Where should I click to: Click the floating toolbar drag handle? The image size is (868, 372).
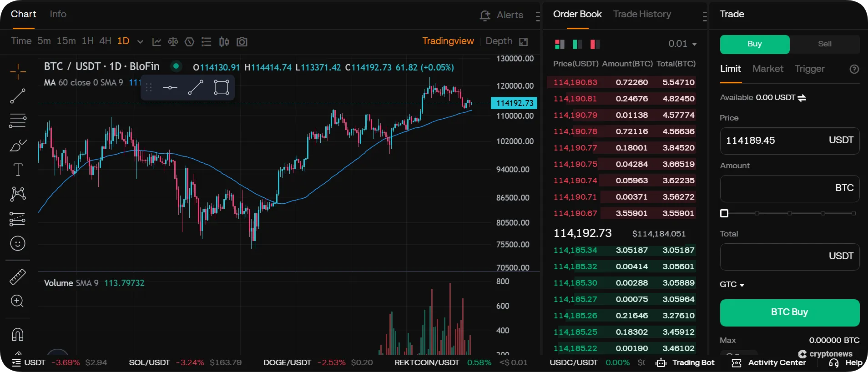coord(149,87)
